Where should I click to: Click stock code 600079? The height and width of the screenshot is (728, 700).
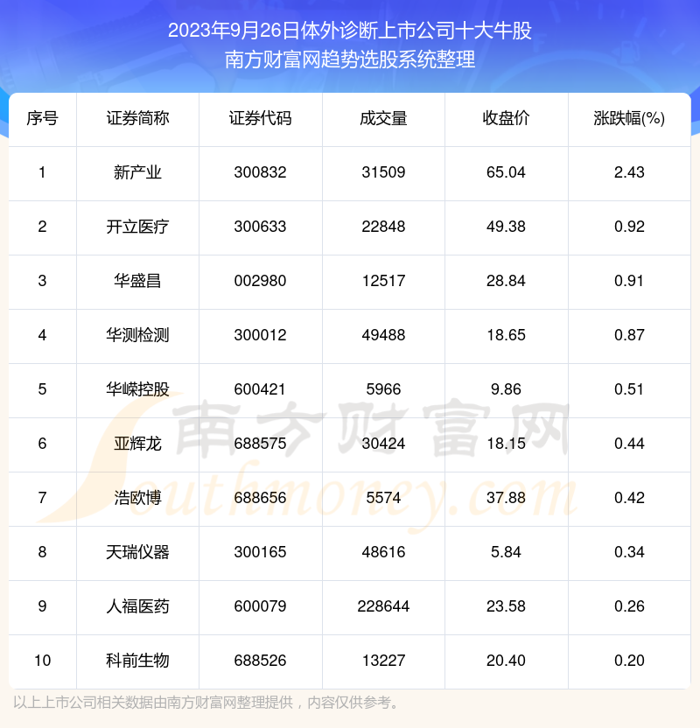260,606
